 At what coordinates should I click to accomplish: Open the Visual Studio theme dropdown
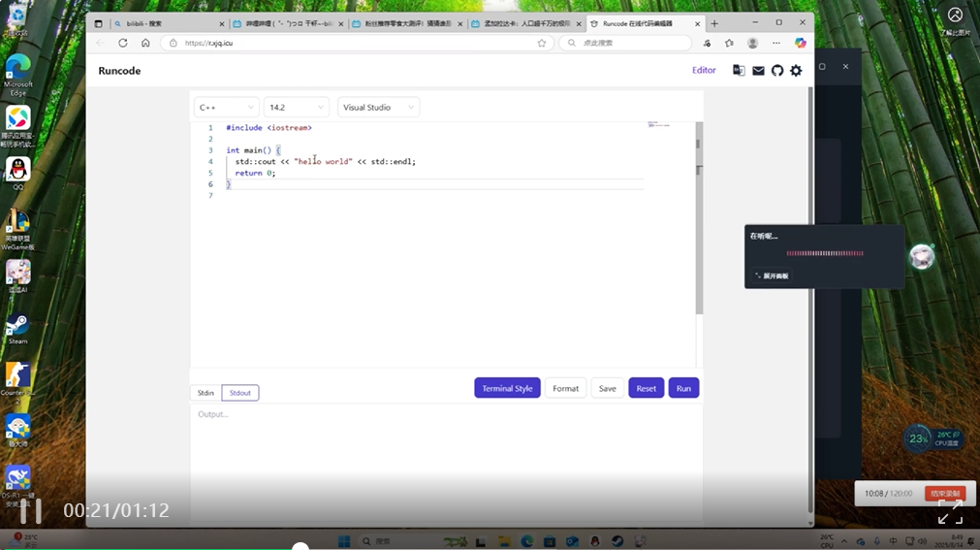(x=378, y=108)
